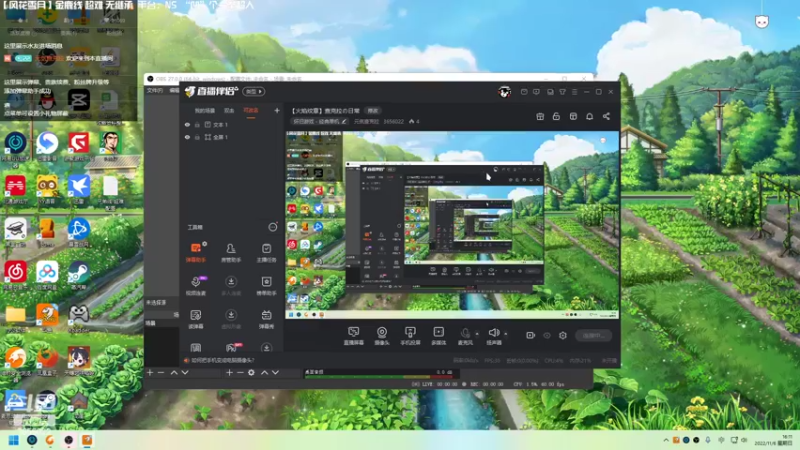Click the notification bell icon
Viewport: 800px width, 450px height.
(x=589, y=116)
